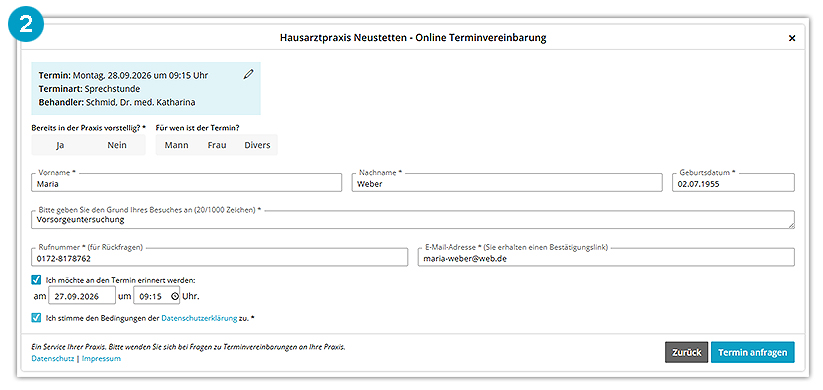This screenshot has width=823, height=390.
Task: Select Frau as the patient's gender
Action: (x=217, y=145)
